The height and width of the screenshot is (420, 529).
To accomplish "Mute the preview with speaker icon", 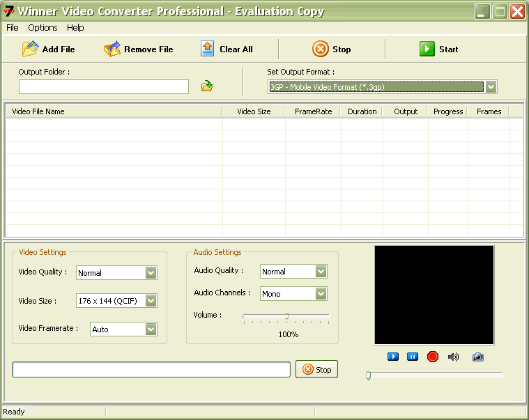I will click(453, 357).
